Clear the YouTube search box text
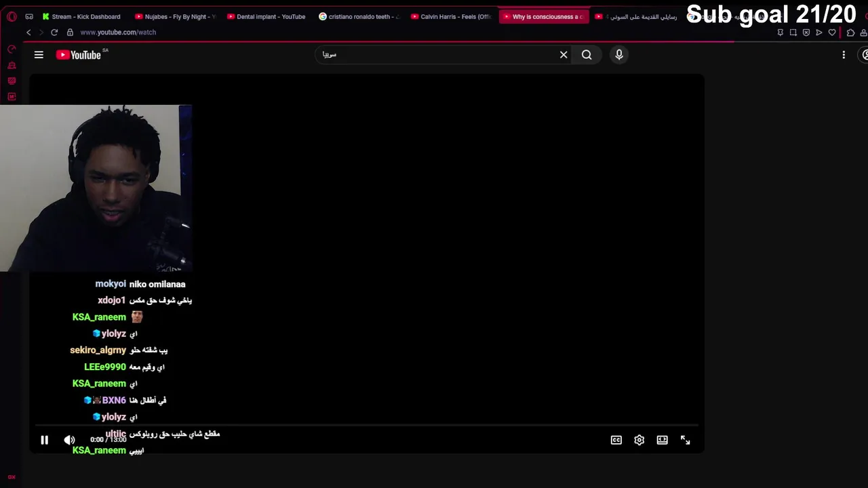The width and height of the screenshot is (868, 488). [564, 55]
